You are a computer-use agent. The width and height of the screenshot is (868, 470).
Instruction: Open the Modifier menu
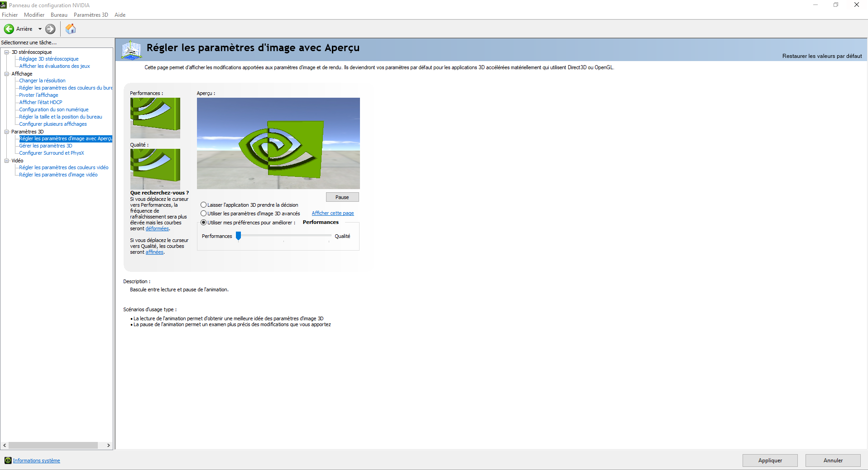coord(34,15)
